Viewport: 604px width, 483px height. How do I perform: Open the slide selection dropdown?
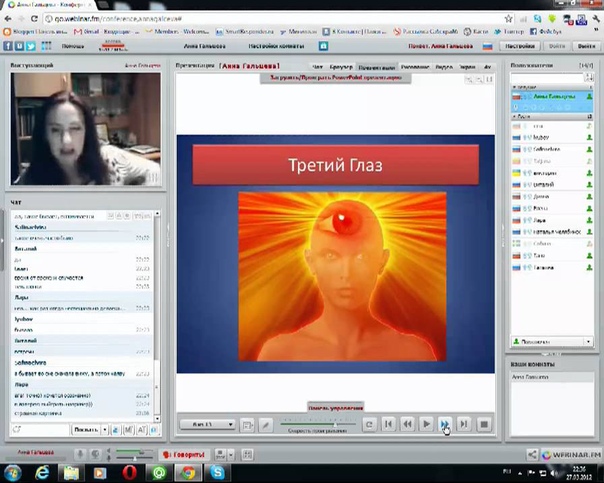(x=207, y=424)
